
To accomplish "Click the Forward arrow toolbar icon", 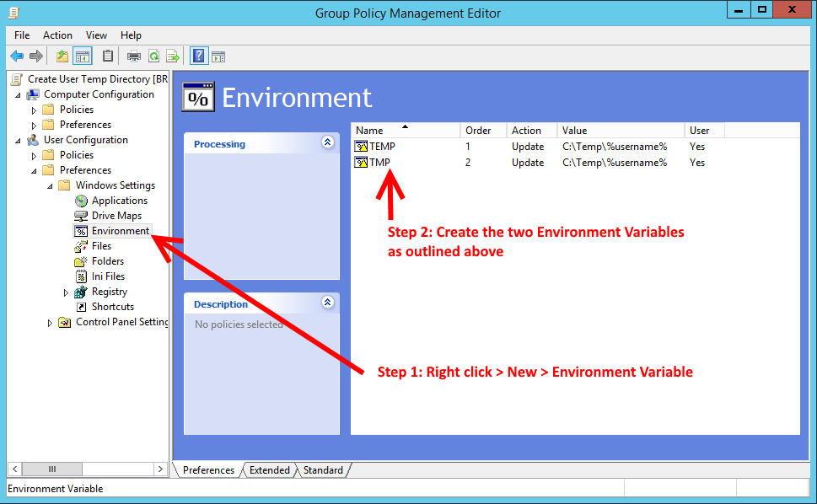I will tap(36, 56).
